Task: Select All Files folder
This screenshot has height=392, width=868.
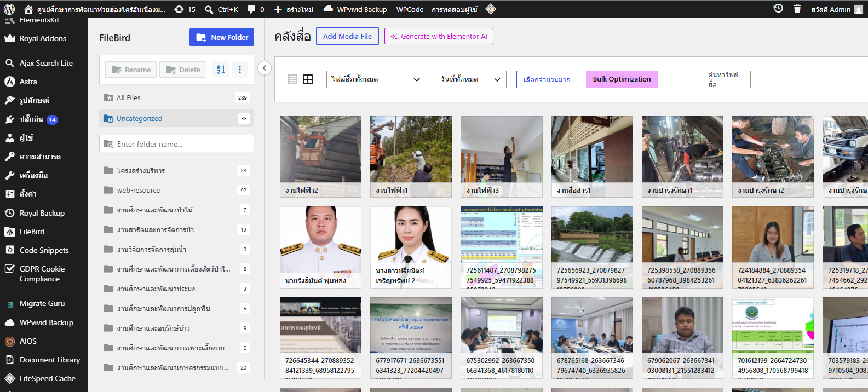Action: click(176, 97)
